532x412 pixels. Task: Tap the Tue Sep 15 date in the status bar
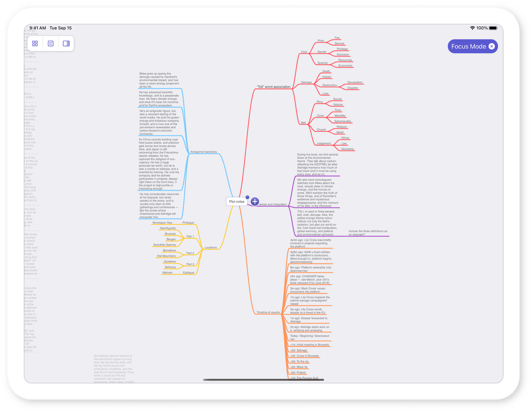(61, 28)
